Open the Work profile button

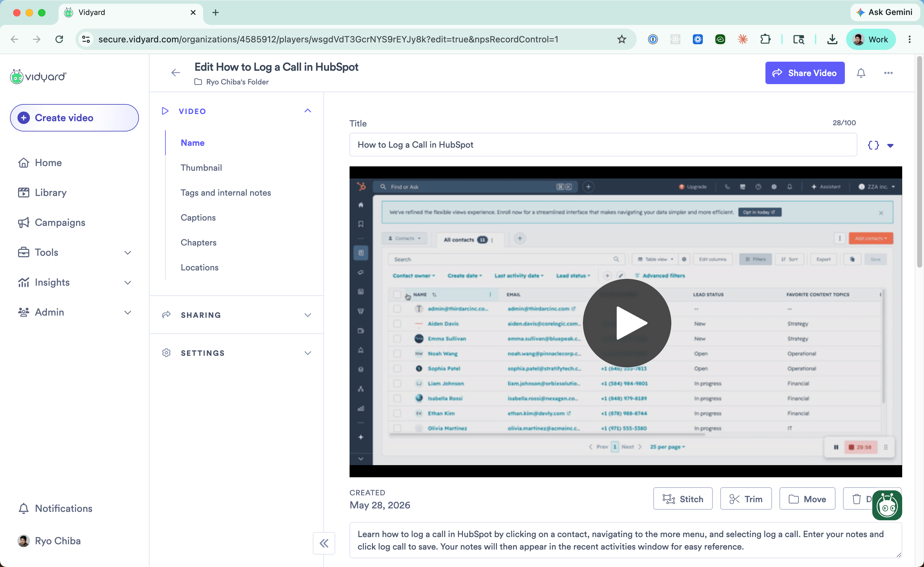pyautogui.click(x=871, y=39)
